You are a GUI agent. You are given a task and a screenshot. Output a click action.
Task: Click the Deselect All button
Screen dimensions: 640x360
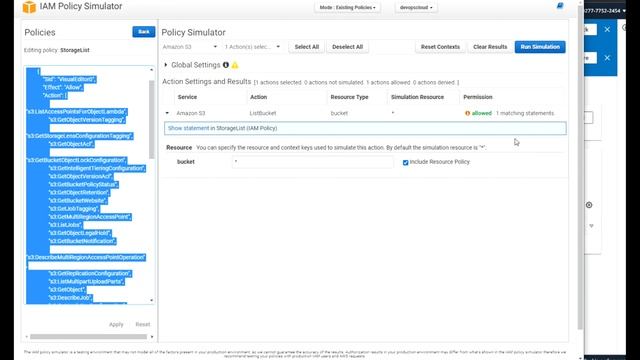347,47
